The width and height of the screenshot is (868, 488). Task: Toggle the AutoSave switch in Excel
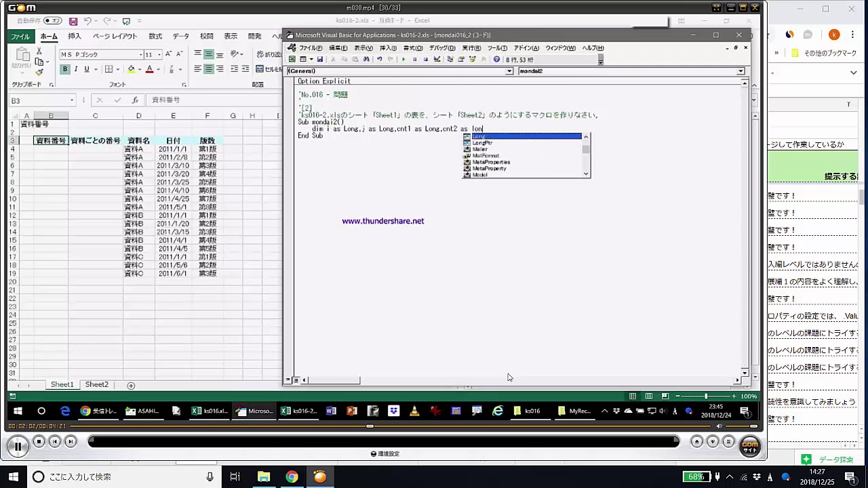(x=53, y=21)
